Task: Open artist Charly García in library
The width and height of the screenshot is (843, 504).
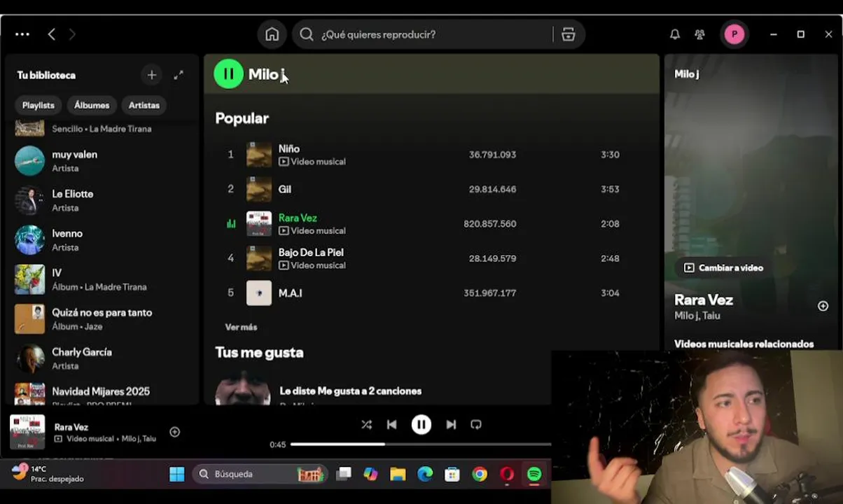Action: pyautogui.click(x=102, y=358)
